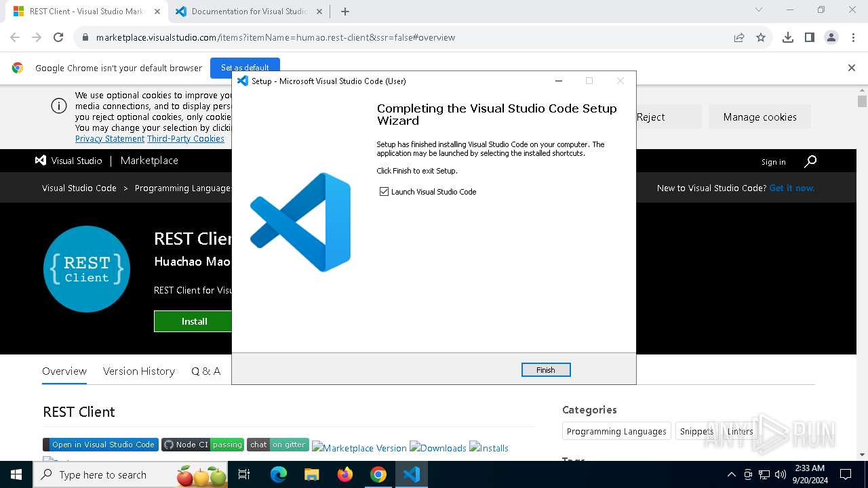The width and height of the screenshot is (868, 488).
Task: Open Manage cookies
Action: tap(760, 117)
